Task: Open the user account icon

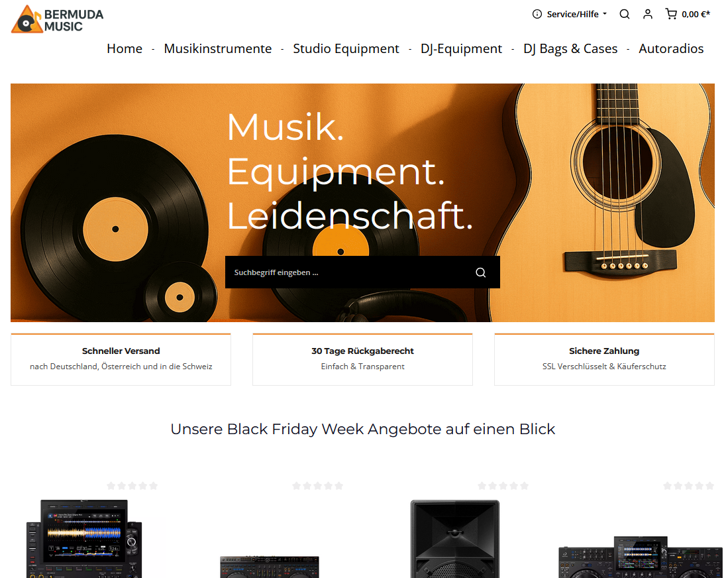Action: click(648, 14)
